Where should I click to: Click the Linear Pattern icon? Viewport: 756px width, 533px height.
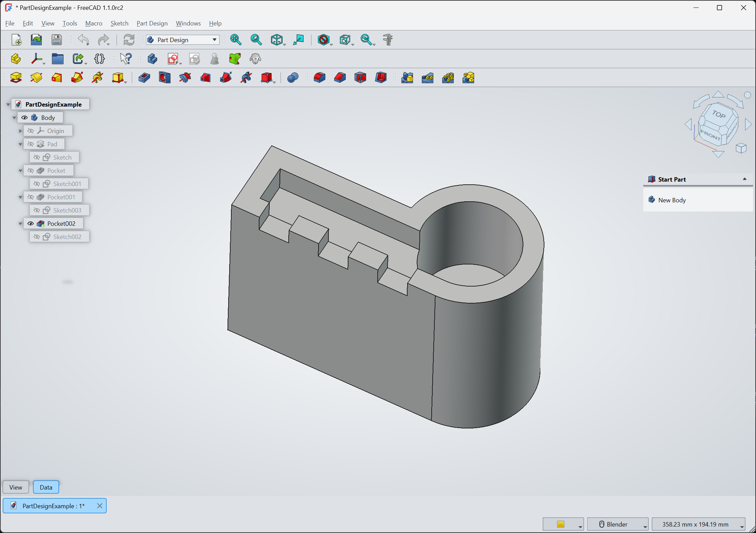[427, 78]
